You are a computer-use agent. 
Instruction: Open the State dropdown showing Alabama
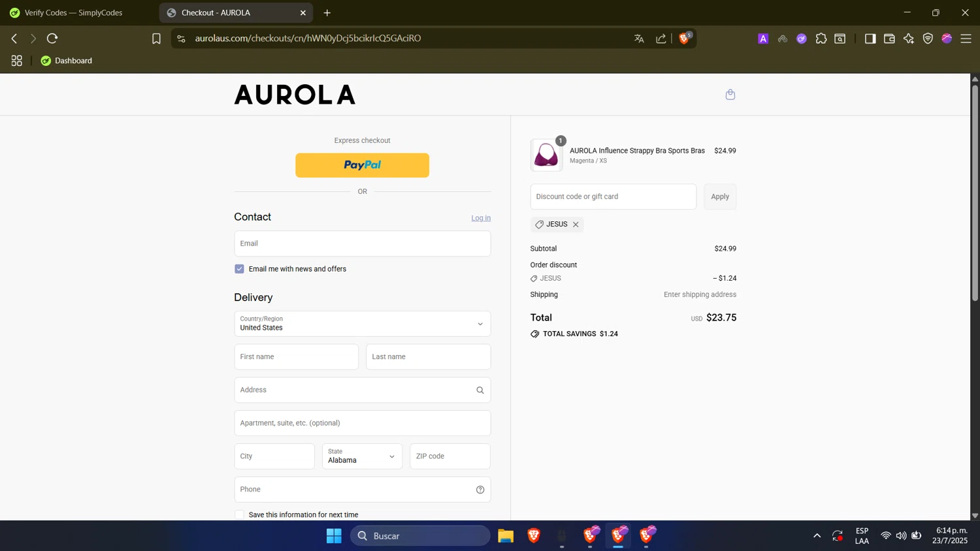[x=363, y=456]
